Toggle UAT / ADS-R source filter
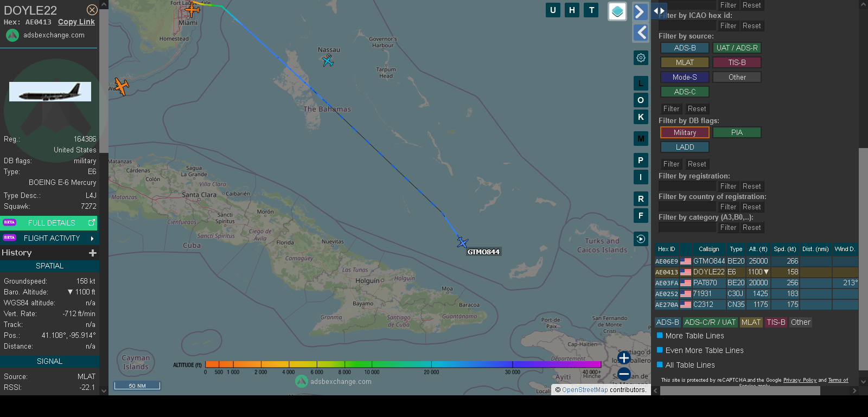The height and width of the screenshot is (417, 868). (x=737, y=48)
